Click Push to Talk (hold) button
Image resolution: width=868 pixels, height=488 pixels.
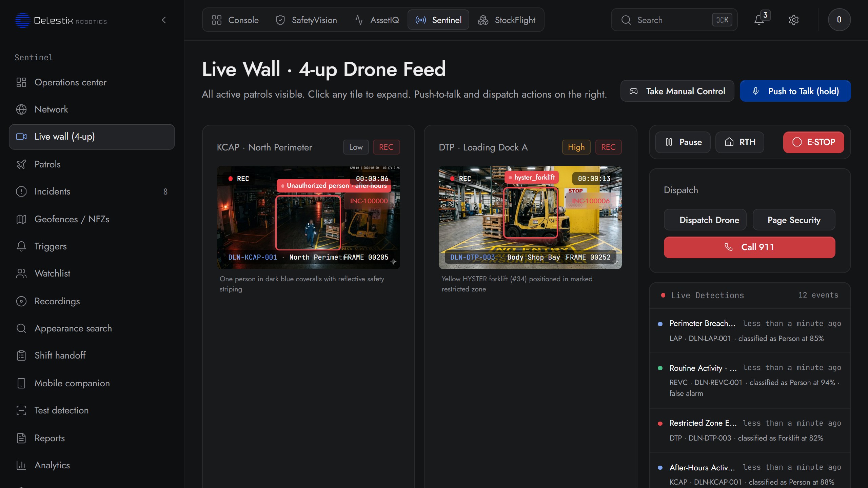point(795,91)
